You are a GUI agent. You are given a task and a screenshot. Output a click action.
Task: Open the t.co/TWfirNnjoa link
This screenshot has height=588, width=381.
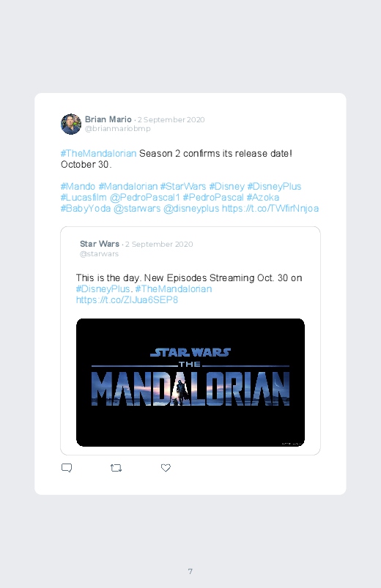pos(270,208)
